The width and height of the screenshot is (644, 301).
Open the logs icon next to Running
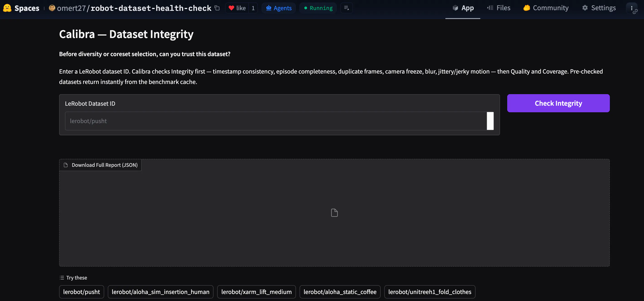click(346, 8)
